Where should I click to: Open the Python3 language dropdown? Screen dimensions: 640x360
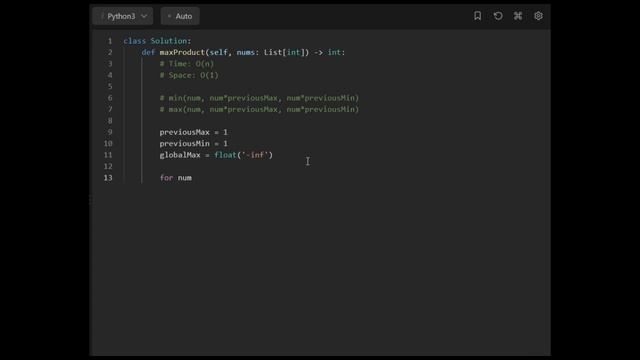[123, 16]
